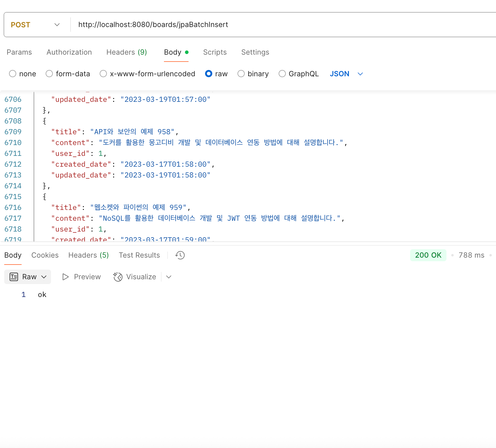Click the 788 ms response time

tap(471, 255)
